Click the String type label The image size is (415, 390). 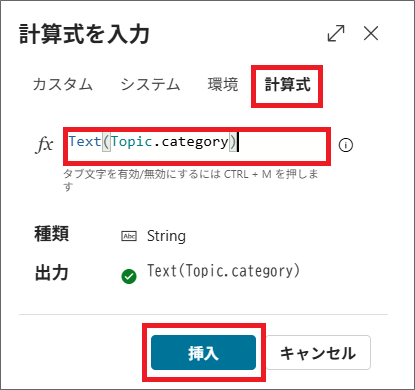pyautogui.click(x=166, y=236)
